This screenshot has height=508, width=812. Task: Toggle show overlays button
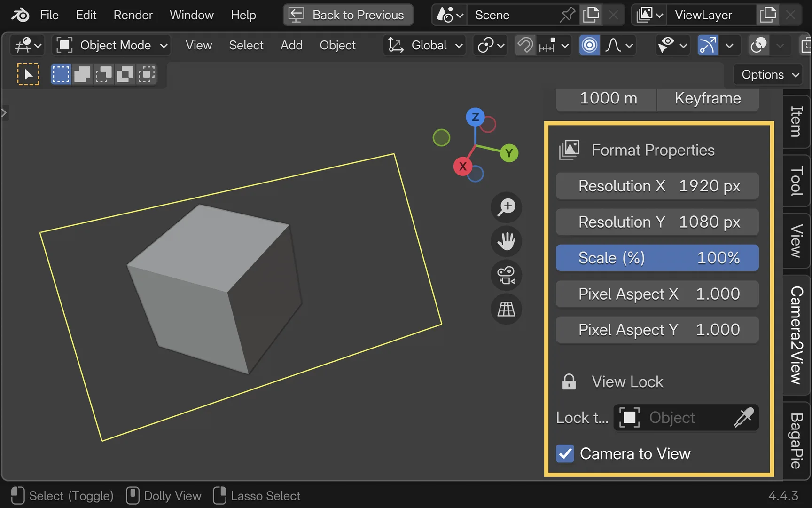coord(758,46)
